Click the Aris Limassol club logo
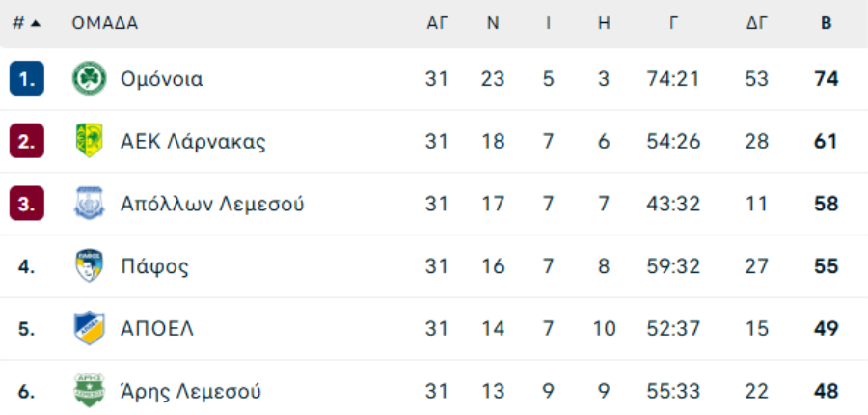 point(90,391)
